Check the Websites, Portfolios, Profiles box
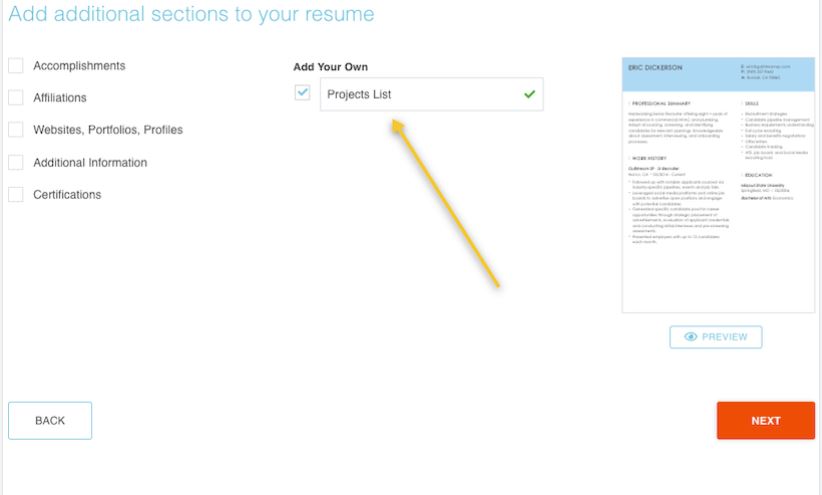Screen dimensions: 822x495 click(16, 130)
